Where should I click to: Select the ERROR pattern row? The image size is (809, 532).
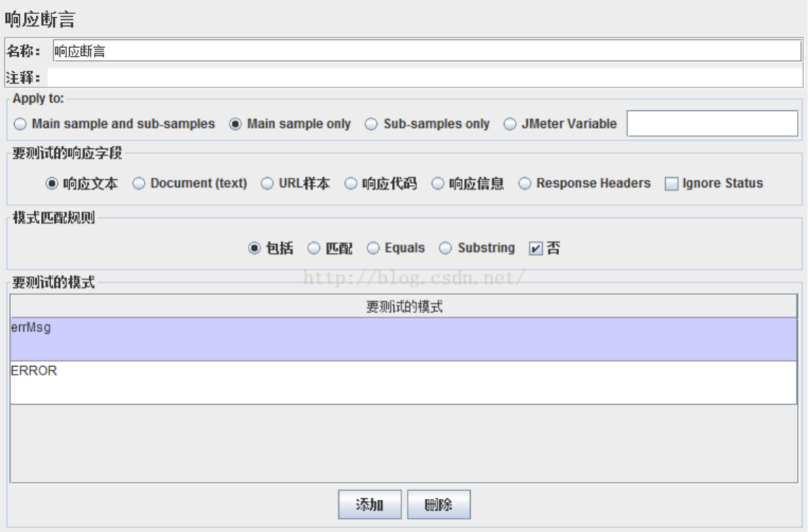pos(404,382)
